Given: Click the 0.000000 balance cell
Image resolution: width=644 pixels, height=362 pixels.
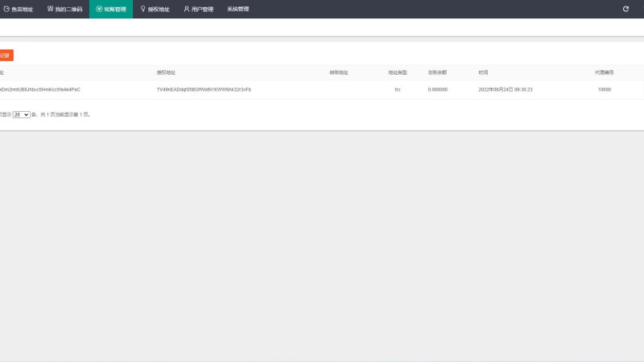Looking at the screenshot, I should 438,89.
